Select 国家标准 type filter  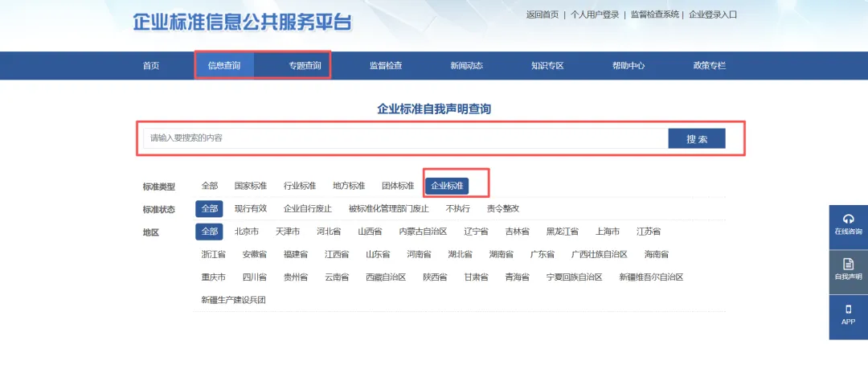click(250, 186)
